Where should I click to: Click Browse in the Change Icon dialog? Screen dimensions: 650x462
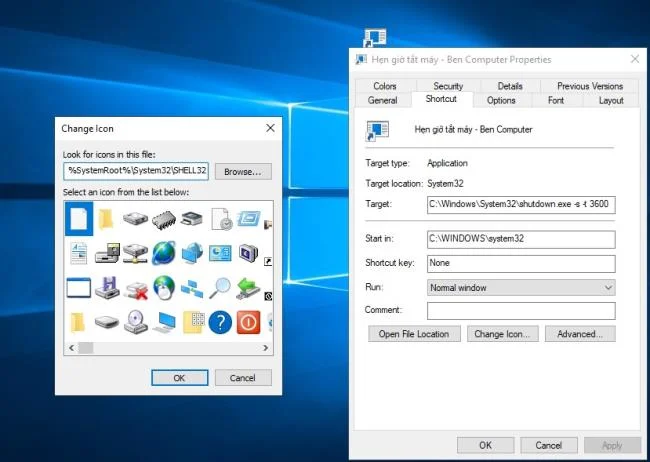243,171
